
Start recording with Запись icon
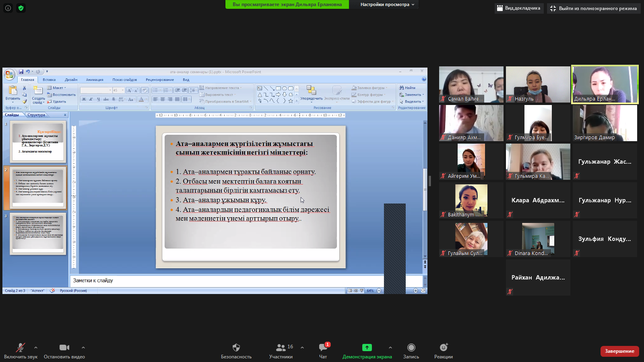411,348
